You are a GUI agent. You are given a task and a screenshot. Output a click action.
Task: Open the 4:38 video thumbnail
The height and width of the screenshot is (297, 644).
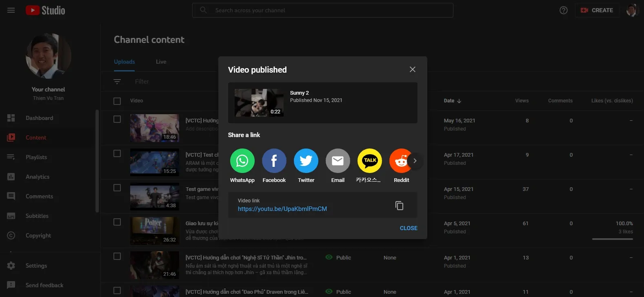click(155, 197)
